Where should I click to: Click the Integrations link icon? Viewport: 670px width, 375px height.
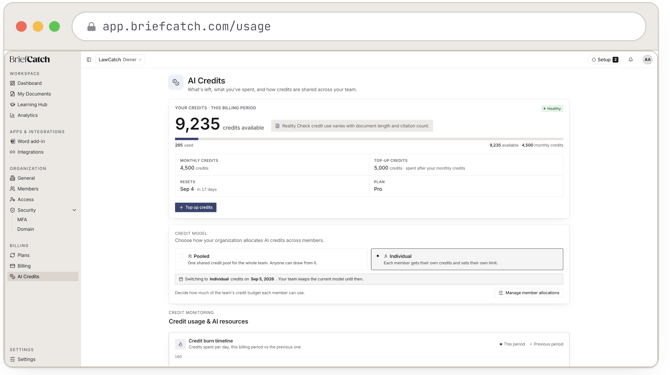click(x=12, y=152)
